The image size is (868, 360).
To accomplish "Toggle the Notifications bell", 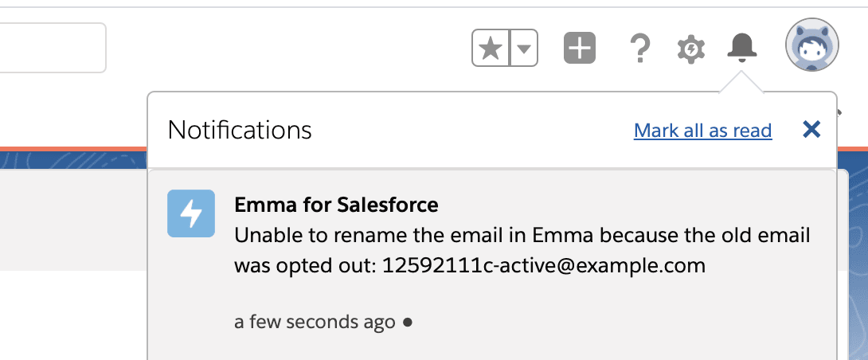I will pyautogui.click(x=742, y=48).
